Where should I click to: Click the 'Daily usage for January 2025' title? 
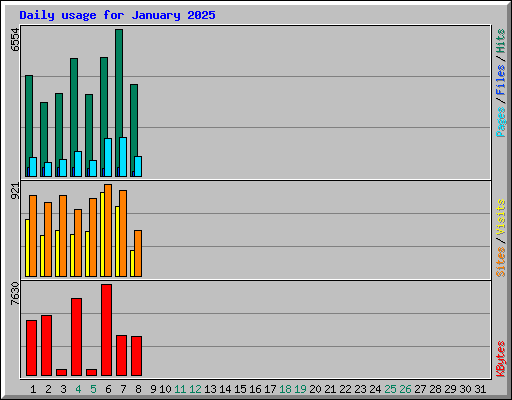point(117,15)
